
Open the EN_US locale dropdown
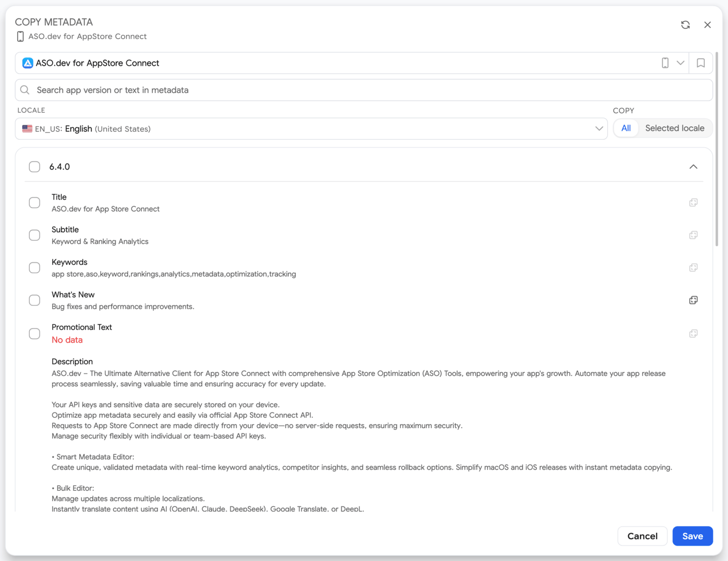coord(311,129)
